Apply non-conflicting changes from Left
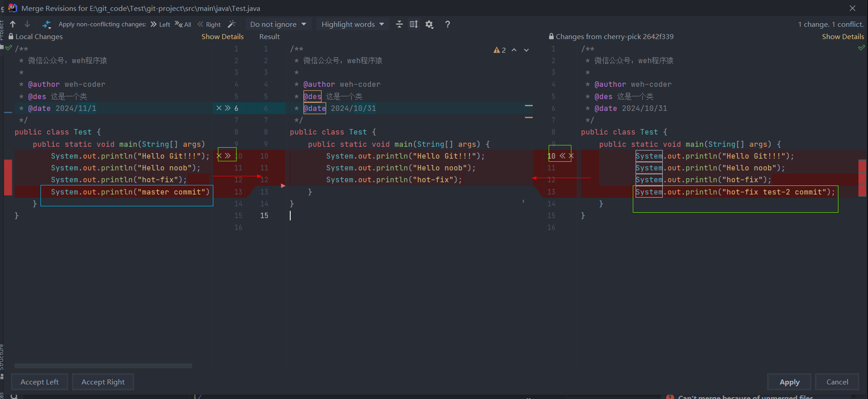868x399 pixels. click(x=160, y=25)
